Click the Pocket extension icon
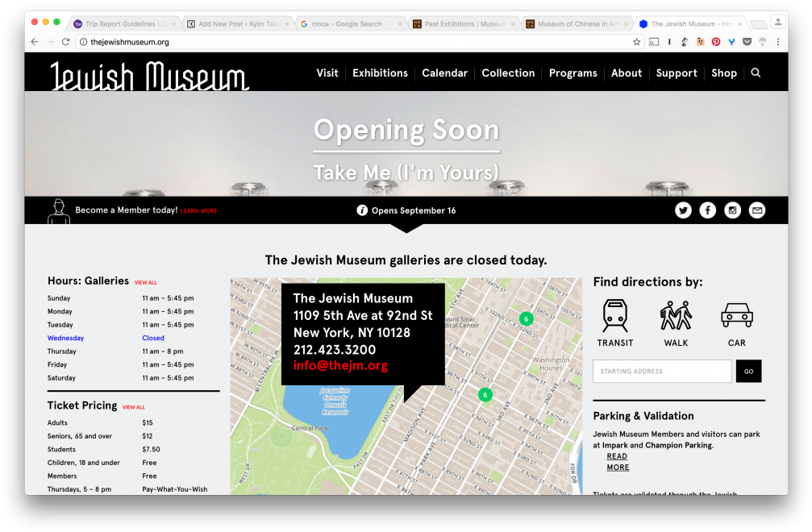The image size is (812, 532). click(x=747, y=42)
